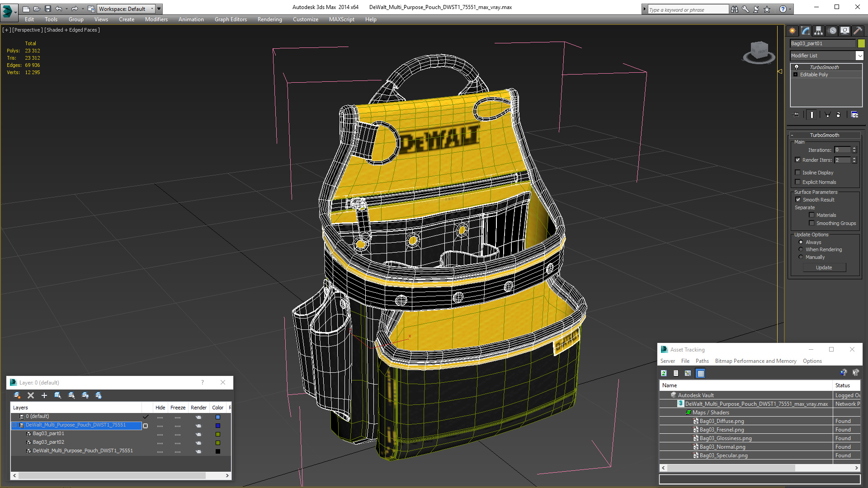Image resolution: width=868 pixels, height=488 pixels.
Task: Click Add Selected Objects plus icon
Action: coord(44,395)
